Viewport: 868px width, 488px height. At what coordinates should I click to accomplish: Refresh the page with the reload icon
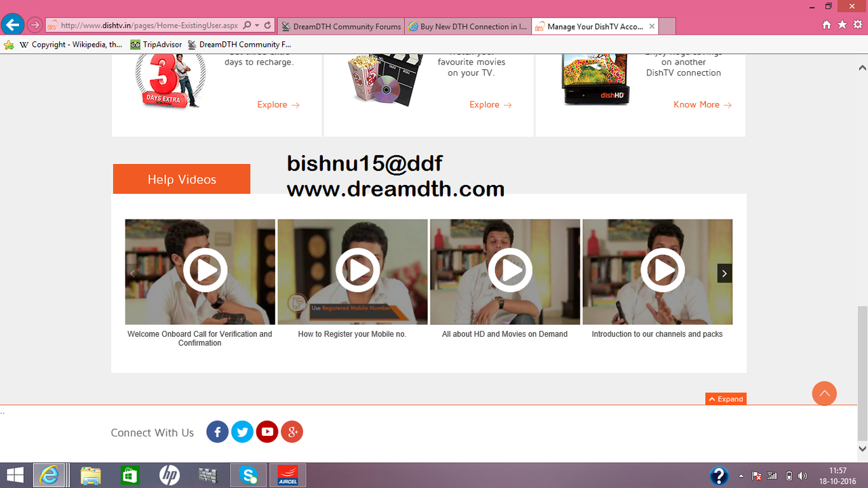click(x=268, y=26)
